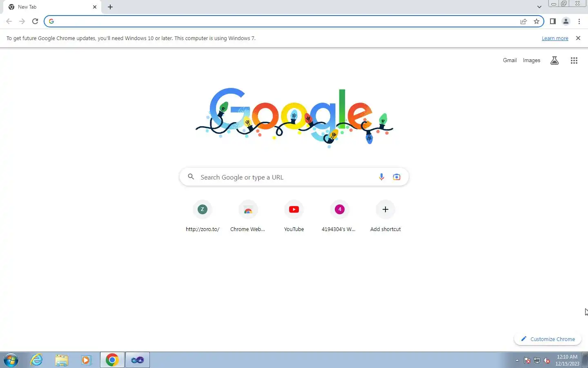Viewport: 588px width, 368px height.
Task: Click the browser back arrow
Action: 9,21
